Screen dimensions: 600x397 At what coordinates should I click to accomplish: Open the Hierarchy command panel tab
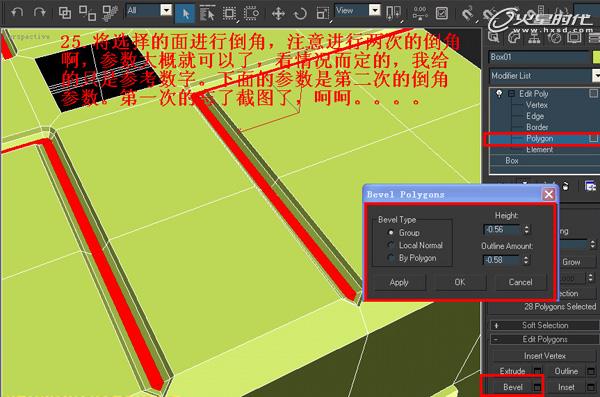[x=534, y=37]
